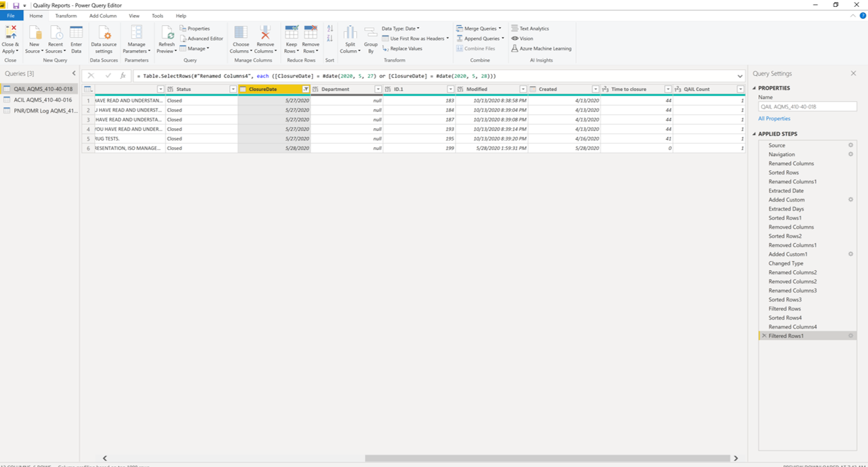This screenshot has height=467, width=868.
Task: Select the ACIL AQMS_410-40-016 query
Action: click(39, 100)
